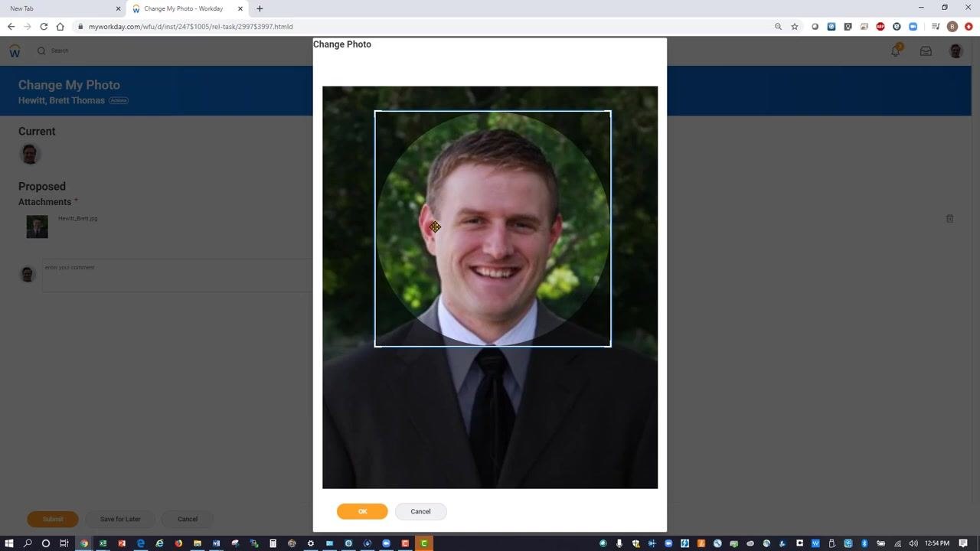Open Calculator from the taskbar
The height and width of the screenshot is (551, 980).
pos(273,543)
